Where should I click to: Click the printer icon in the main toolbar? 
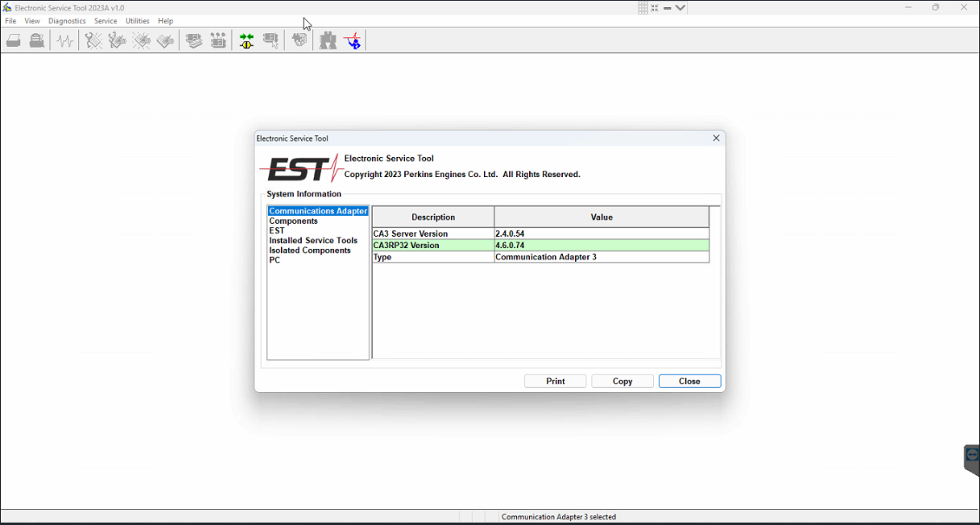pyautogui.click(x=14, y=41)
